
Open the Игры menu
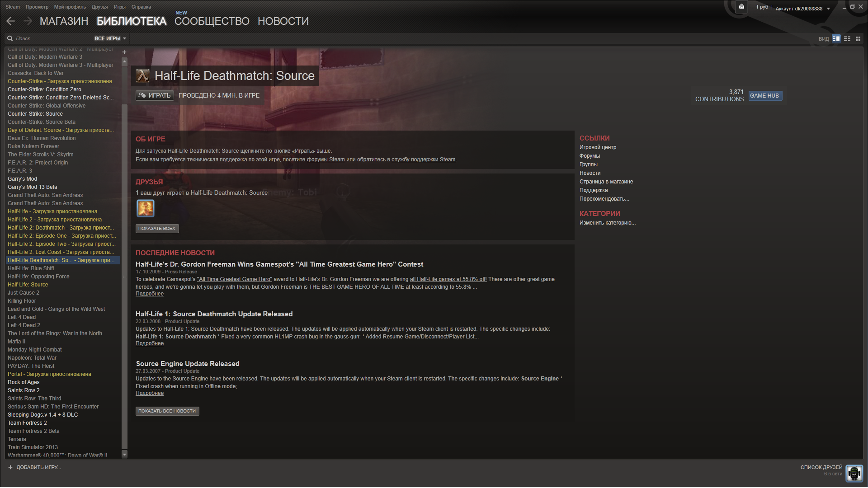(x=120, y=7)
